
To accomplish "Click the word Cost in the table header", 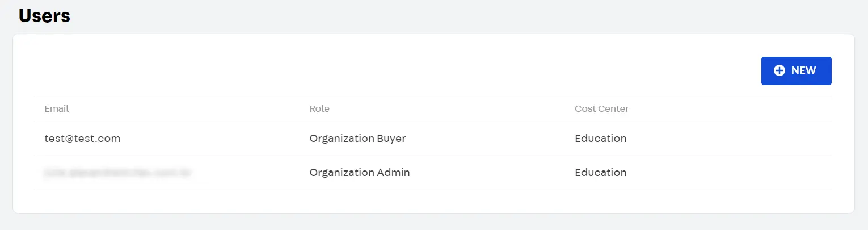I will (x=584, y=108).
